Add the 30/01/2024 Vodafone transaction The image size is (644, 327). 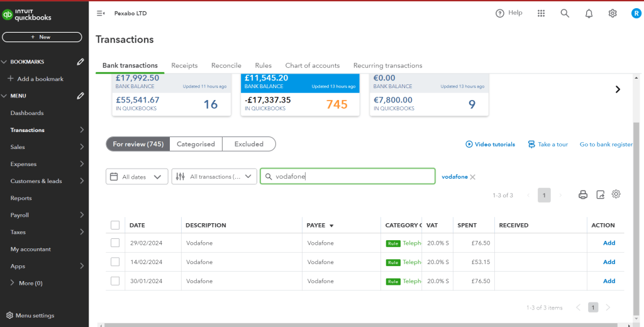pos(609,281)
